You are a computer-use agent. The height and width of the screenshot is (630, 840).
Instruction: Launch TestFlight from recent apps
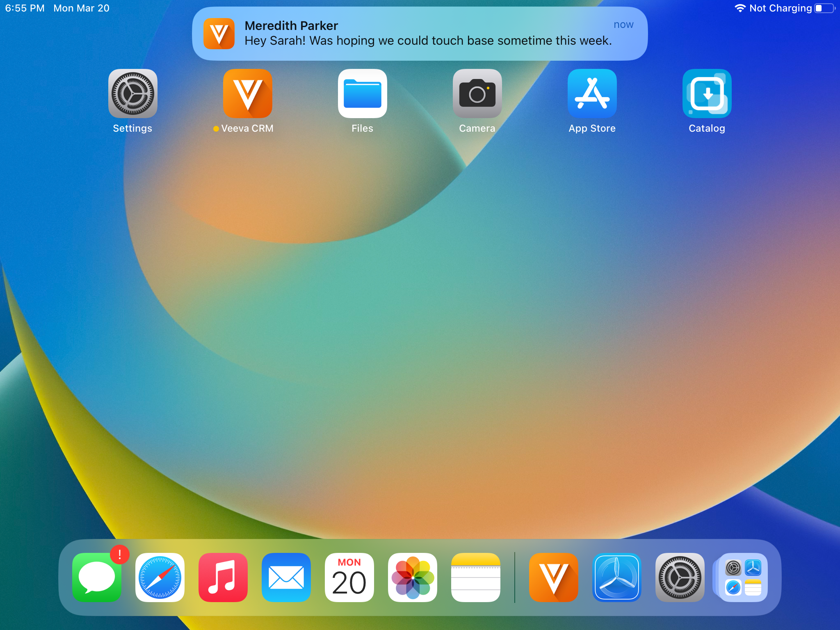point(617,577)
